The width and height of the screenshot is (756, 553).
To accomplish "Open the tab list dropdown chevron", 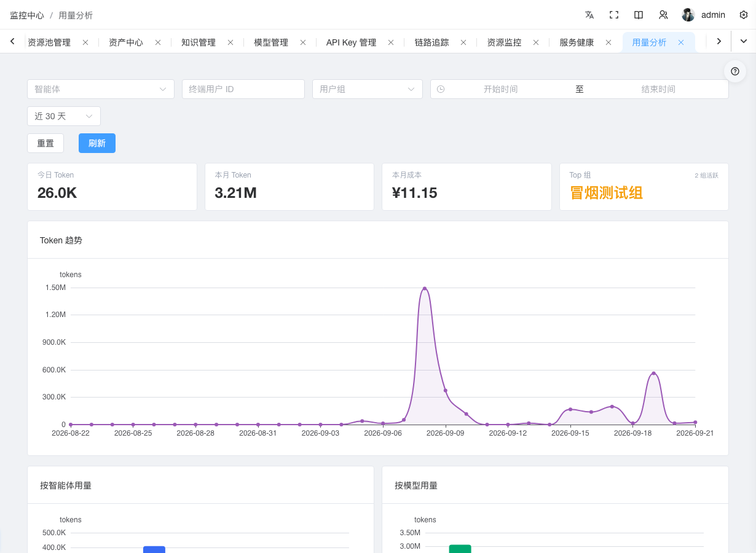I will click(743, 41).
